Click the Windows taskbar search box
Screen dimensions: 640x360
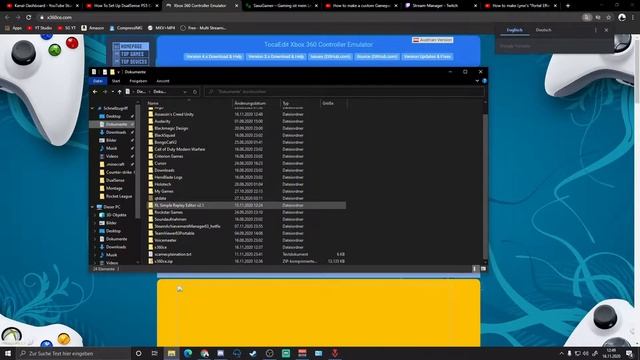[x=73, y=353]
